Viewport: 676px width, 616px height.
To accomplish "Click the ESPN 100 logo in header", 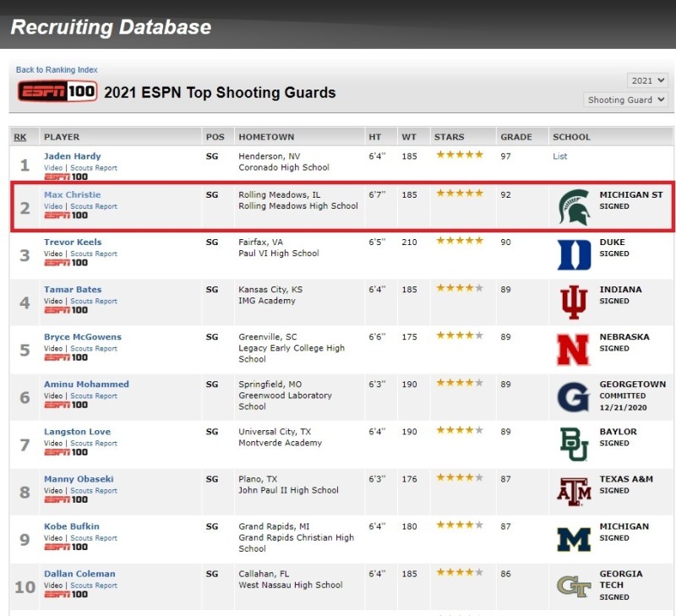I will (x=57, y=91).
